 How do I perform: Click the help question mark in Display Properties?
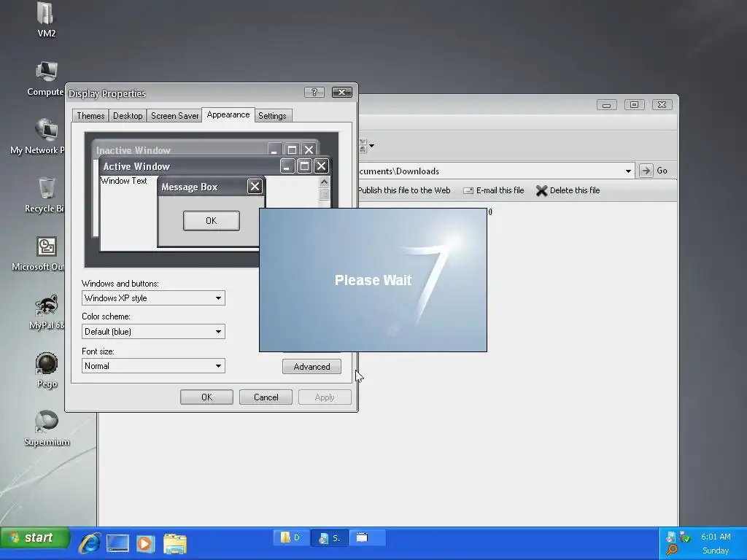314,93
